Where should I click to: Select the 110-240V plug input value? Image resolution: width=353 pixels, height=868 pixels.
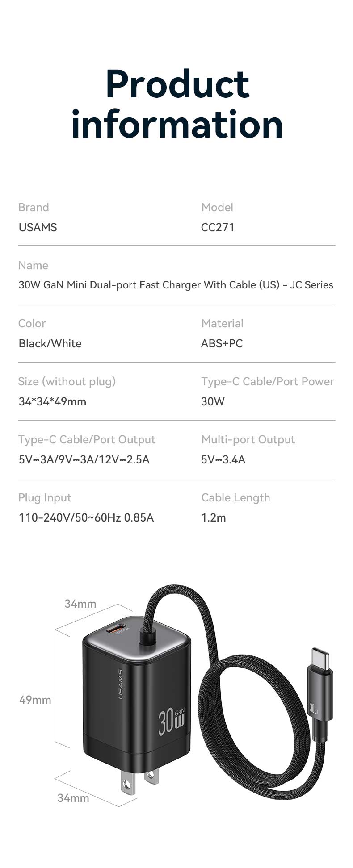(x=86, y=517)
